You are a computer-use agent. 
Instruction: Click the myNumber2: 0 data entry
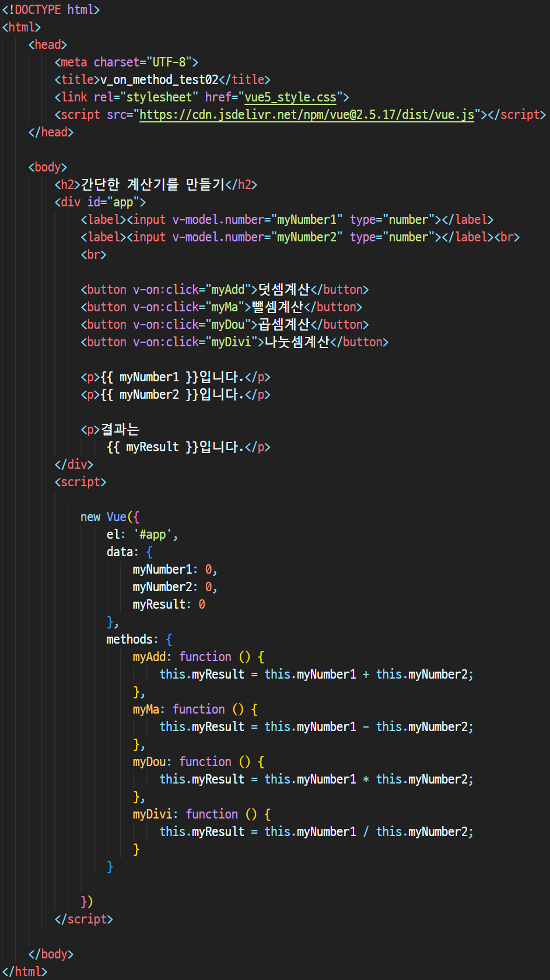[175, 587]
